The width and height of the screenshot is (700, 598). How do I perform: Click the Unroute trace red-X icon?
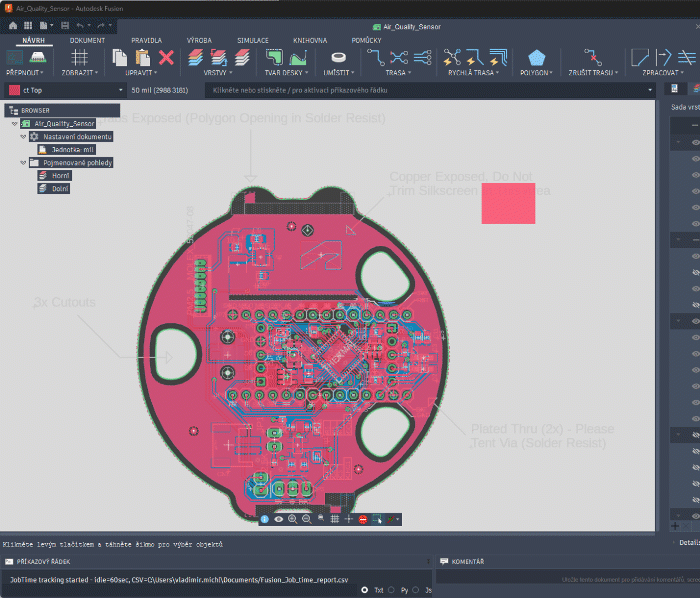pos(593,58)
